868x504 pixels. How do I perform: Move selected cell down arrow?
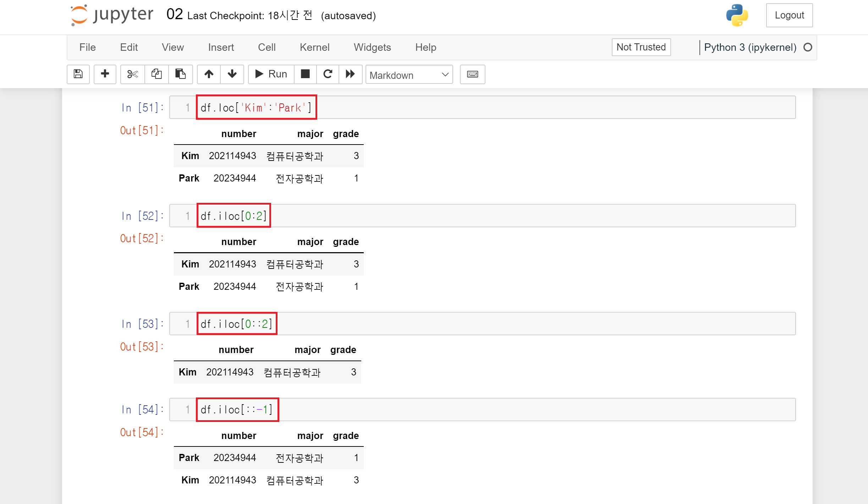click(232, 74)
